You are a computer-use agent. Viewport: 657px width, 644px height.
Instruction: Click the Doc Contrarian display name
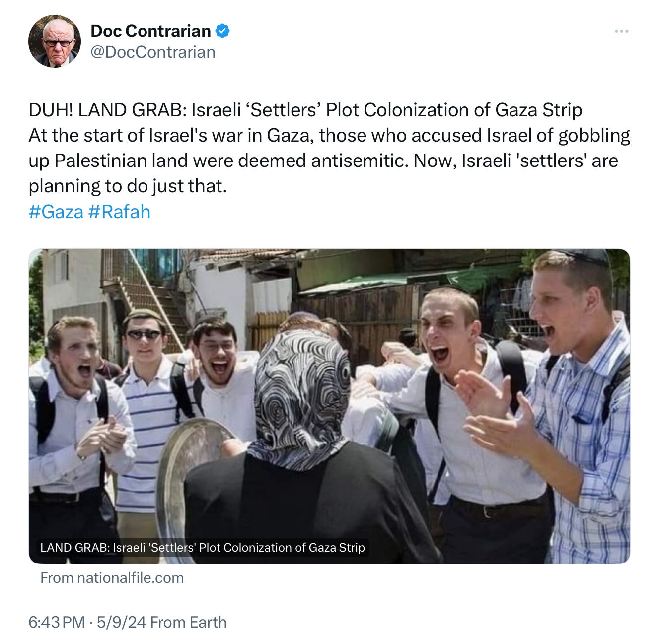pos(150,31)
